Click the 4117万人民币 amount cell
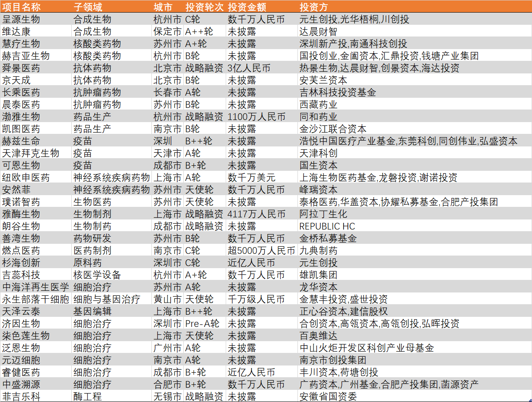Screen dimensions: 532x402 coord(256,214)
